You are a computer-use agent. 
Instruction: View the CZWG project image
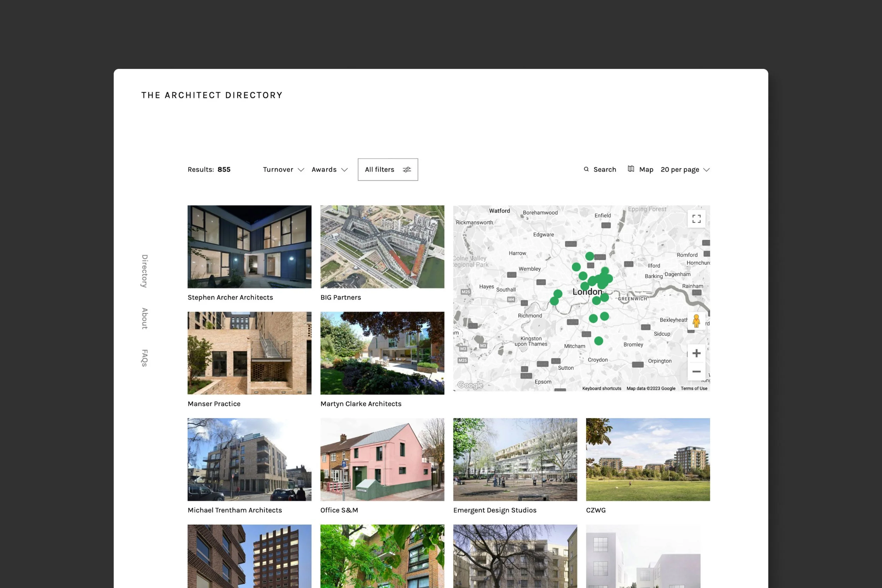click(x=648, y=459)
